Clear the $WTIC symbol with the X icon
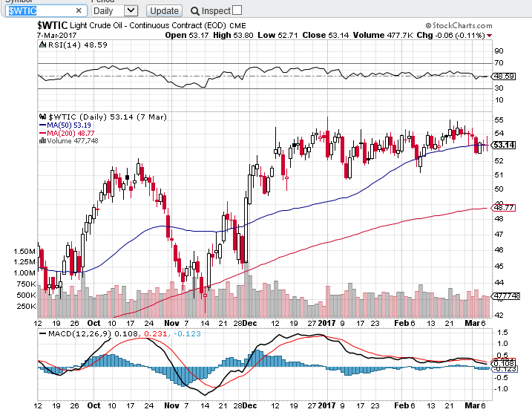 pyautogui.click(x=79, y=11)
